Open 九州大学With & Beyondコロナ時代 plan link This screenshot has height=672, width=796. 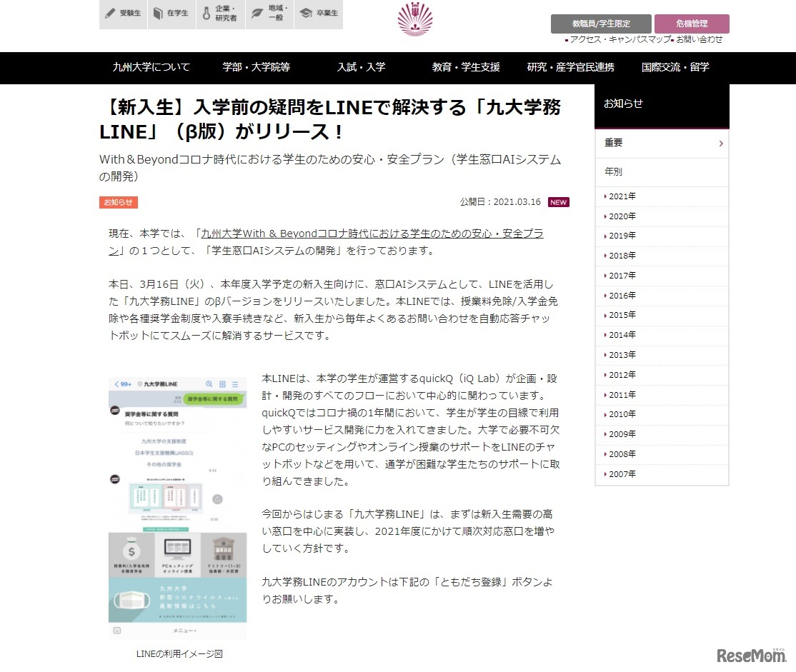pyautogui.click(x=372, y=234)
